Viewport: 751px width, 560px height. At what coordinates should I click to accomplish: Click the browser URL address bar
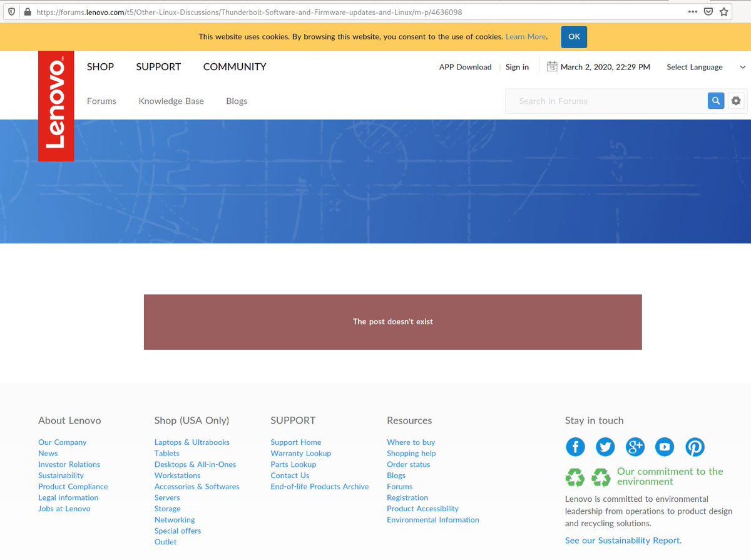[357, 12]
